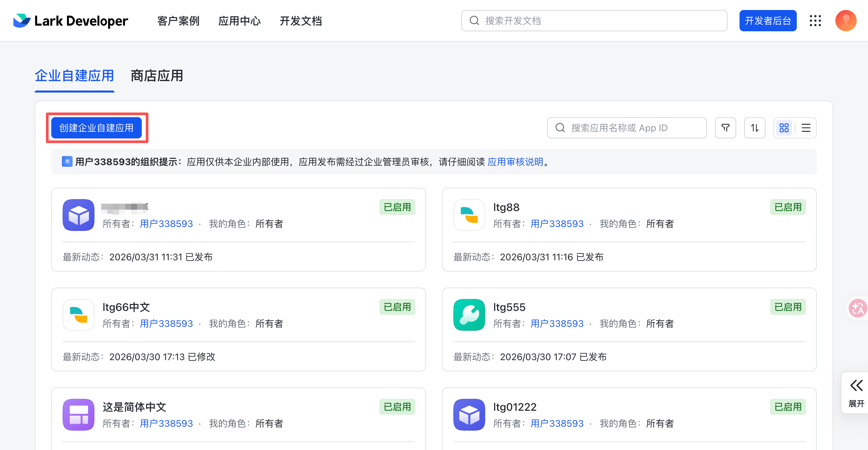Click owner link 用户338593 on ltg88 card
This screenshot has height=450, width=868.
[x=557, y=224]
